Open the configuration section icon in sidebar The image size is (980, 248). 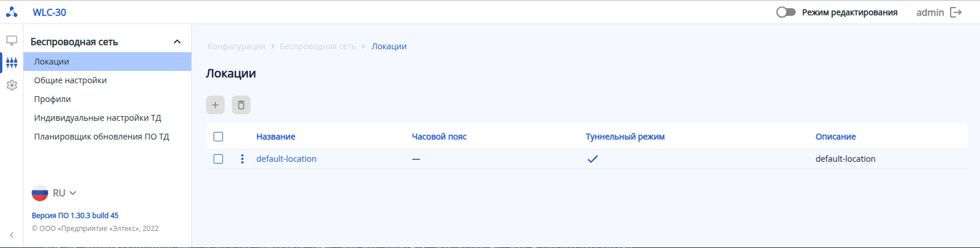pos(12,63)
